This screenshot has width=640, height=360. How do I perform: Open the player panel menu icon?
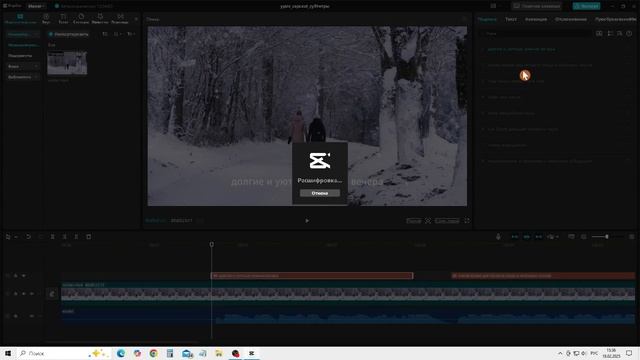tap(464, 19)
